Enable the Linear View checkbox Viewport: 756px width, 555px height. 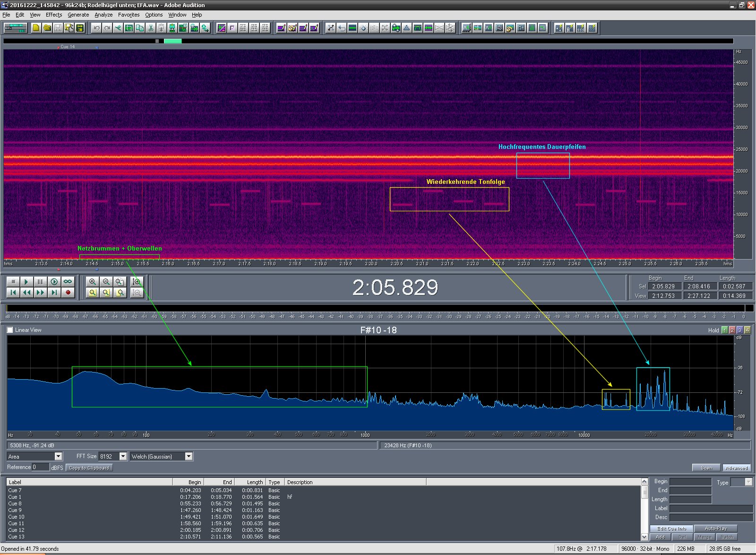(x=10, y=330)
